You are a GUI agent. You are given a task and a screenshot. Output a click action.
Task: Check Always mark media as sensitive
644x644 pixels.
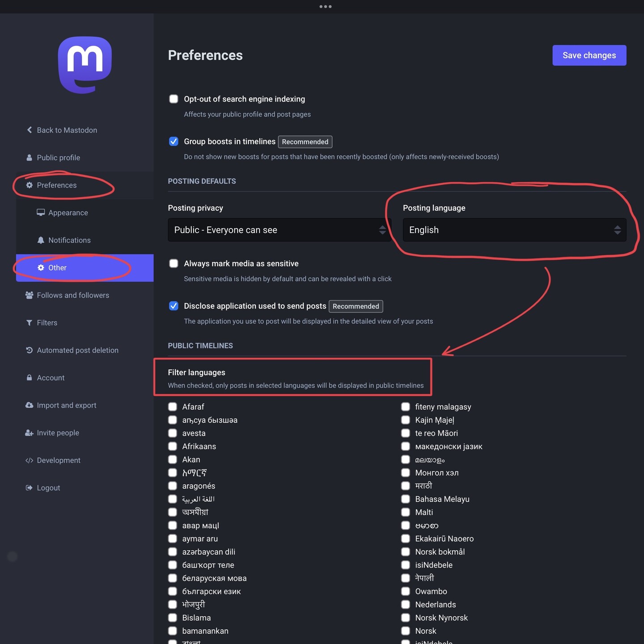174,263
